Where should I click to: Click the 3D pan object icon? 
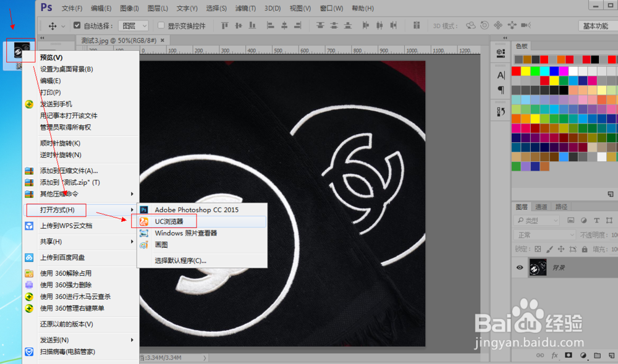(x=498, y=25)
